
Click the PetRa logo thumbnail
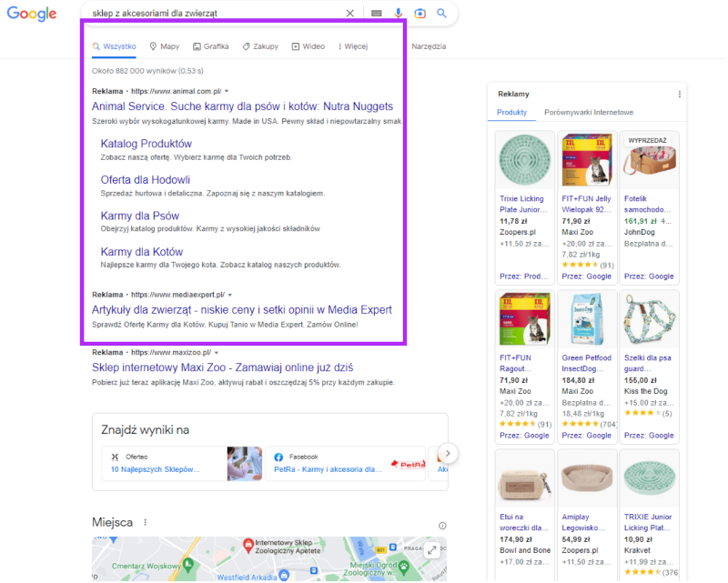click(408, 463)
